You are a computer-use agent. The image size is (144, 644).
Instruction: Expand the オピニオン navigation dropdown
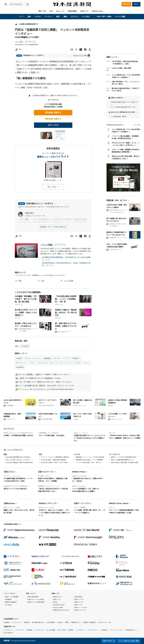coord(75,16)
